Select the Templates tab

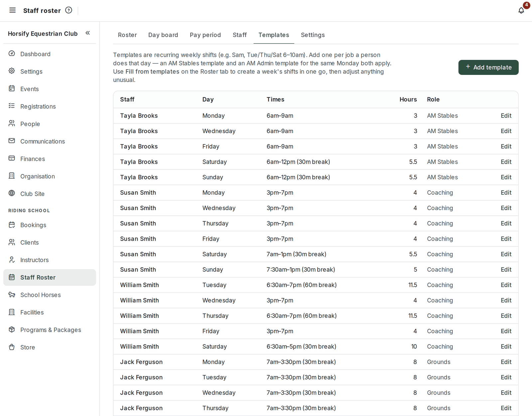274,35
